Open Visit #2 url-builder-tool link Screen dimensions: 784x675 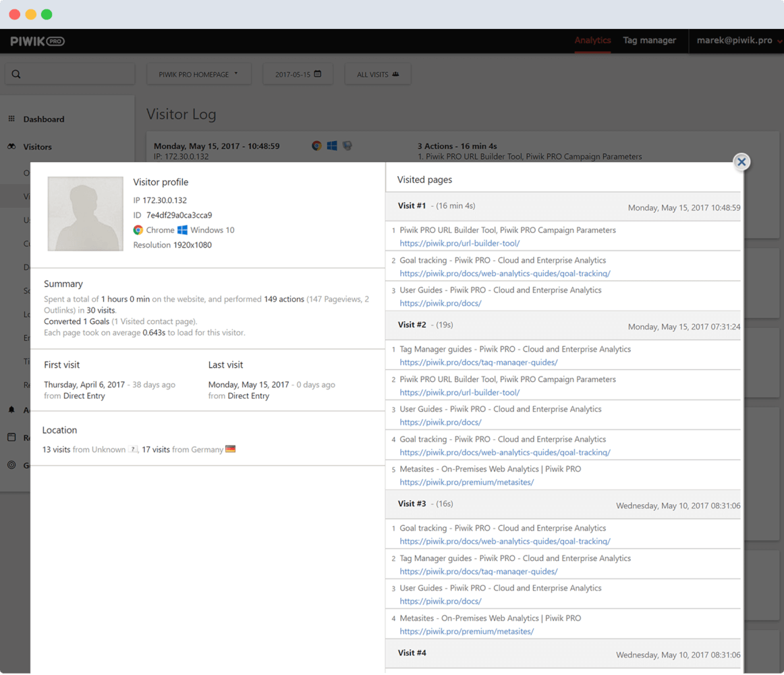click(459, 392)
